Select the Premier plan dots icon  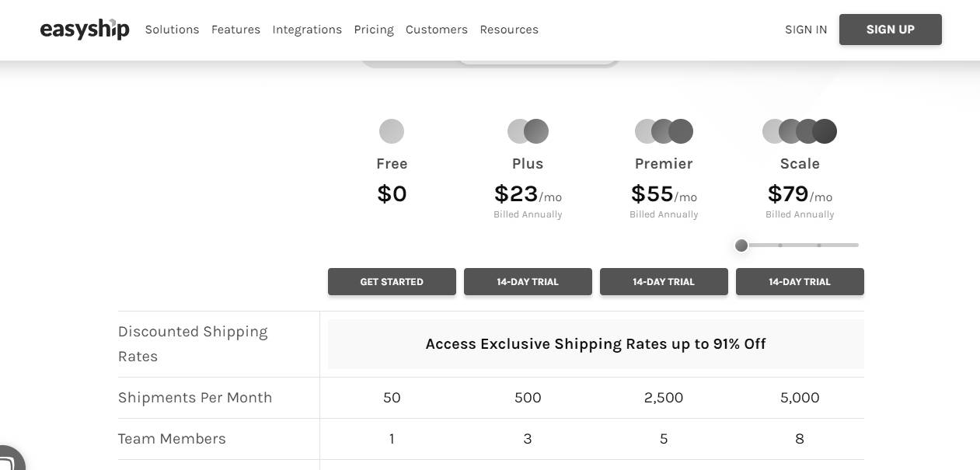(664, 131)
